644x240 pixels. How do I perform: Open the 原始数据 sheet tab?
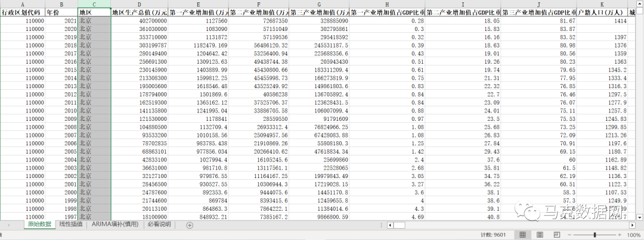[x=40, y=225]
